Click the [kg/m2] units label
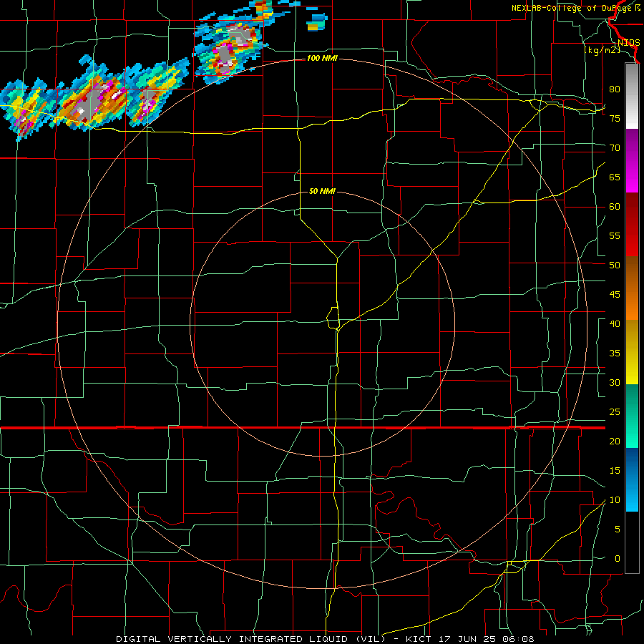This screenshot has height=644, width=644. 602,50
